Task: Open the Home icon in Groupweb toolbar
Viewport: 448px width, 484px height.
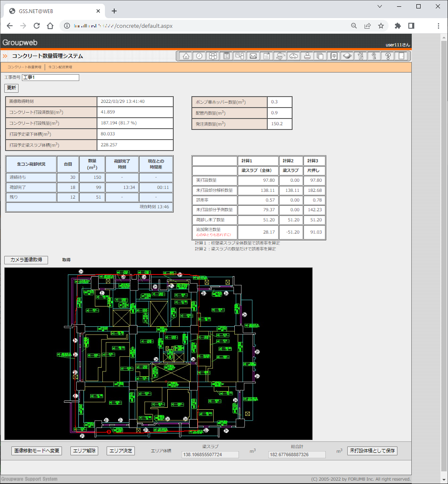Action: tap(186, 56)
